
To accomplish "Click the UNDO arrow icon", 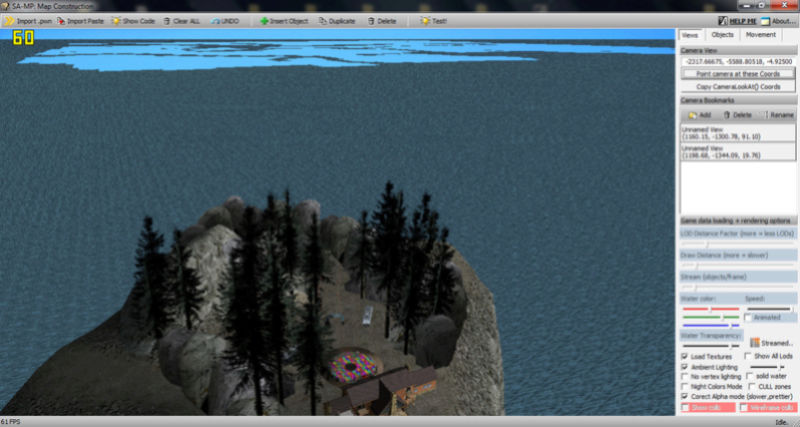I will coord(215,21).
